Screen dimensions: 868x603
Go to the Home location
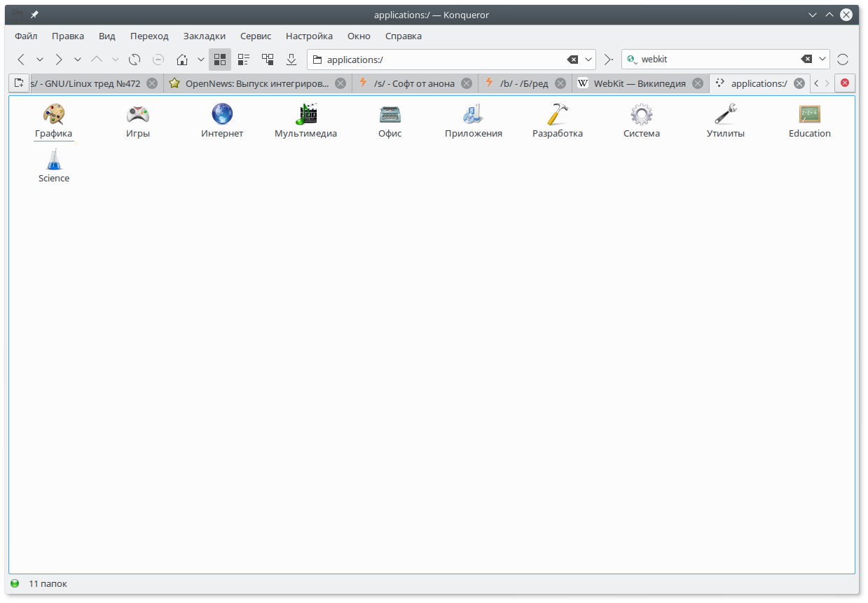click(x=182, y=60)
